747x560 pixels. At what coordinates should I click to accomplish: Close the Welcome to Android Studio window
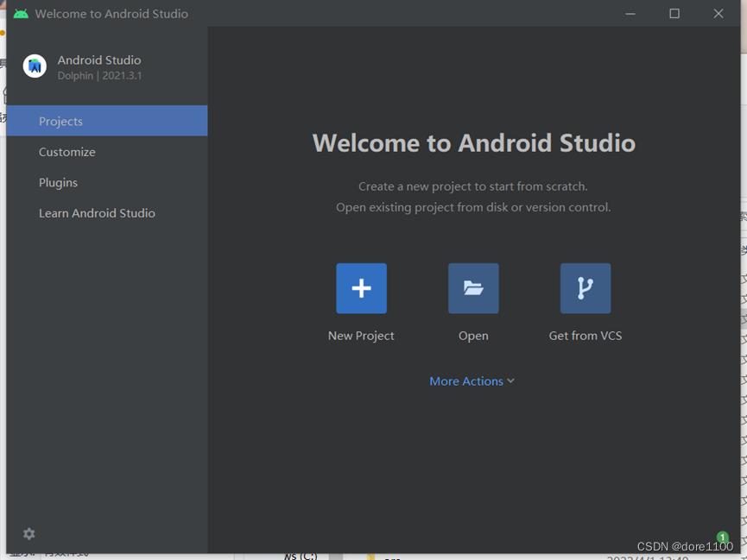point(719,14)
